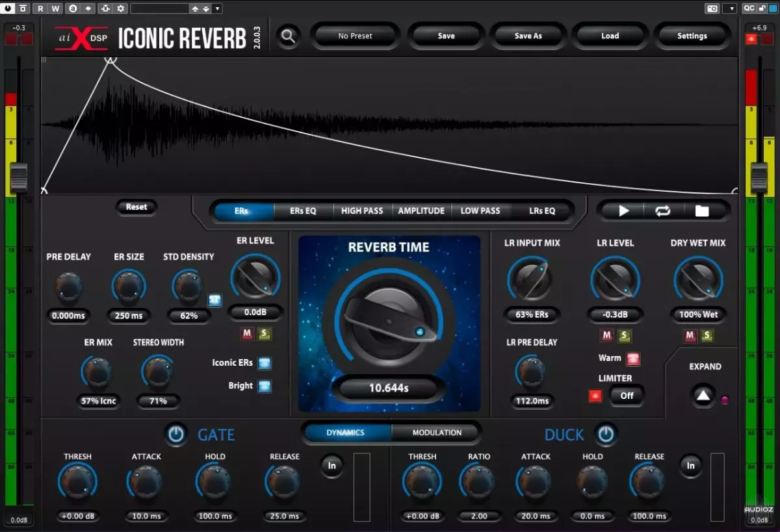This screenshot has height=532, width=780.
Task: Toggle the Iconic ERs switch
Action: click(265, 363)
